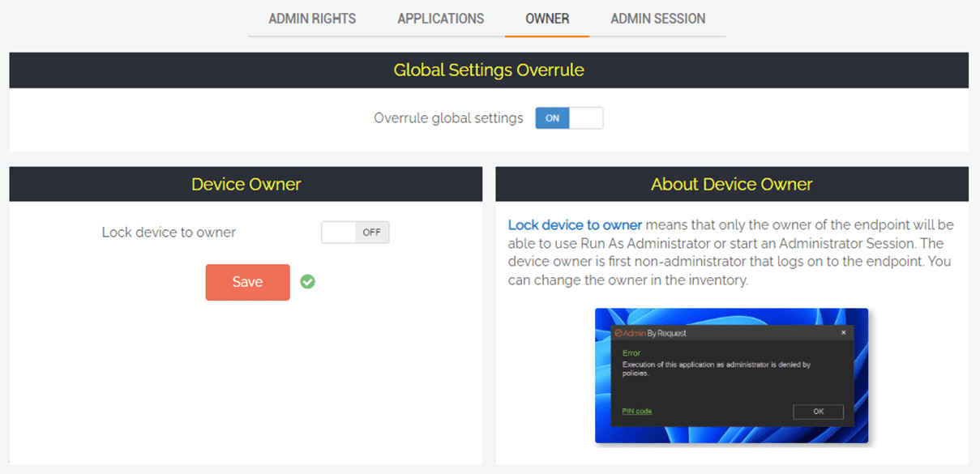
Task: Click the Admin By Request logo icon
Action: point(618,333)
